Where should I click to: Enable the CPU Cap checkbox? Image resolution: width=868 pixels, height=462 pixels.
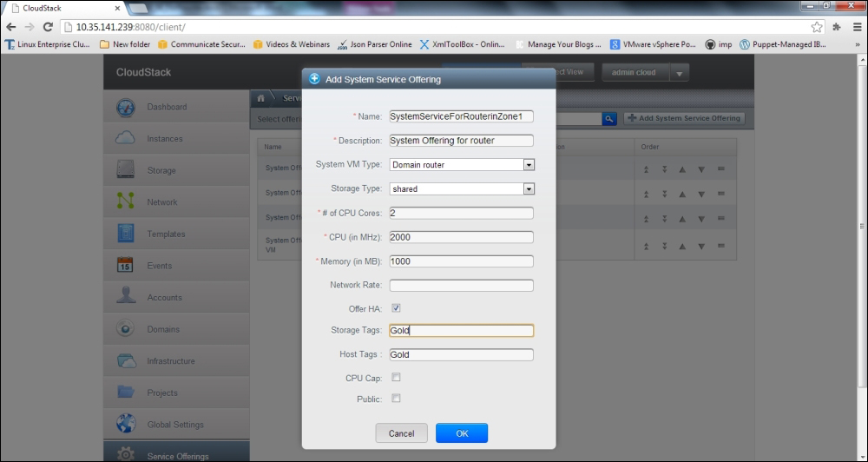click(396, 378)
